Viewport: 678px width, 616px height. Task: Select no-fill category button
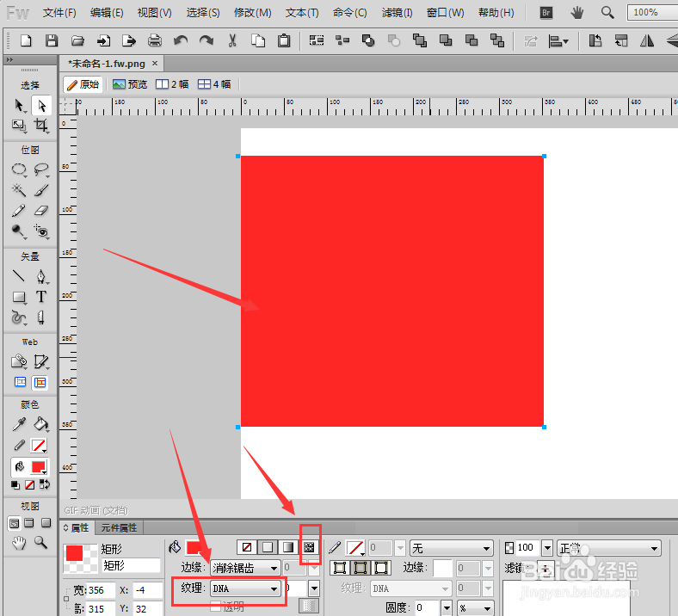coord(247,548)
